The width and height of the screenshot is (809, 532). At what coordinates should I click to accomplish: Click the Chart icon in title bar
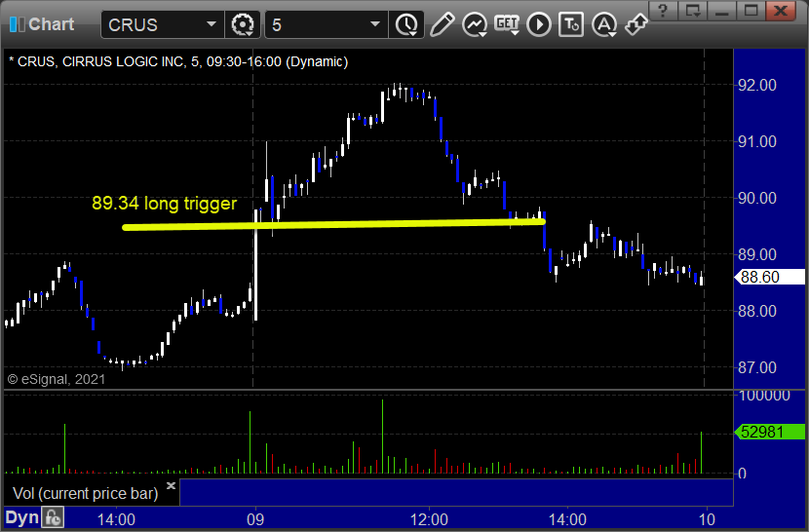click(x=17, y=24)
